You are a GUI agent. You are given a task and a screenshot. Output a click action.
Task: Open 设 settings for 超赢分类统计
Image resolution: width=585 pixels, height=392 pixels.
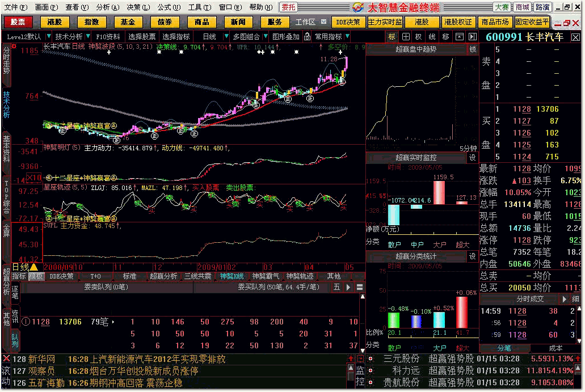point(472,256)
